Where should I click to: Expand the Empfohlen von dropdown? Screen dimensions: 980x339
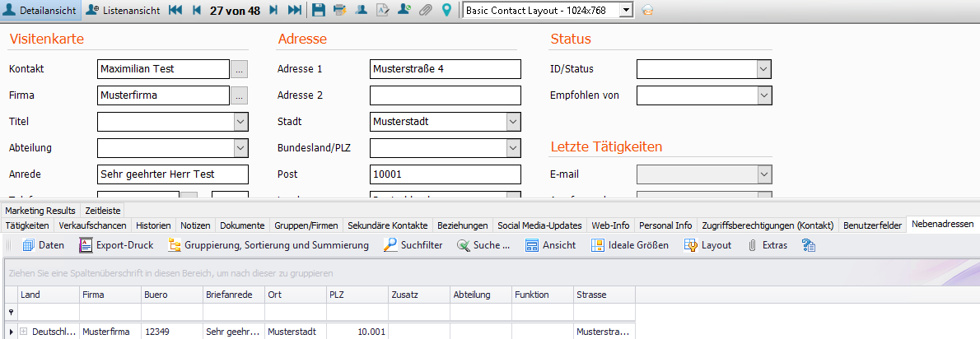click(x=764, y=95)
